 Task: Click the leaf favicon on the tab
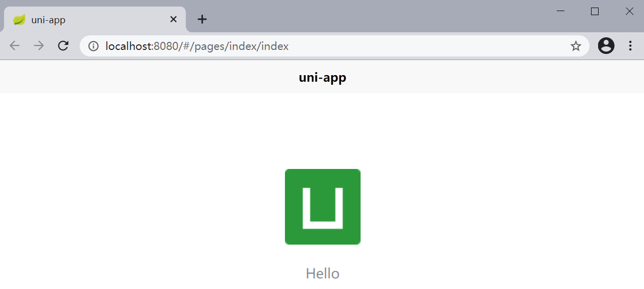click(x=19, y=20)
